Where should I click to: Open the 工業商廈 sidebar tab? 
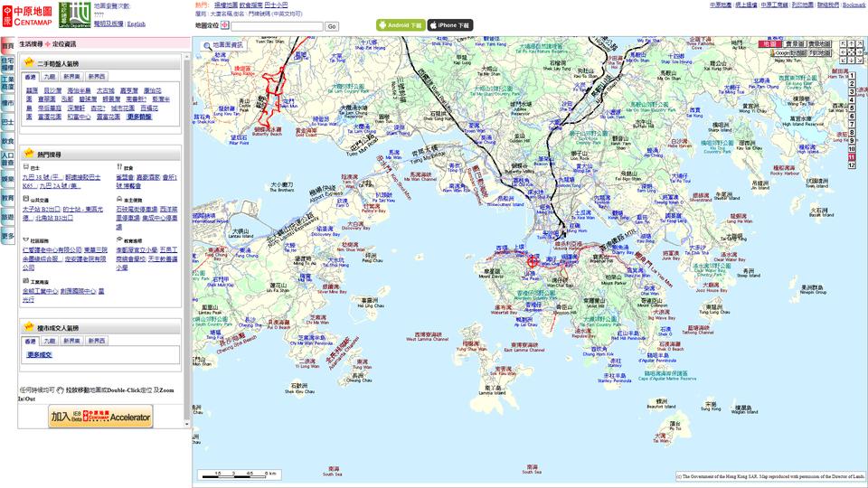tap(7, 83)
